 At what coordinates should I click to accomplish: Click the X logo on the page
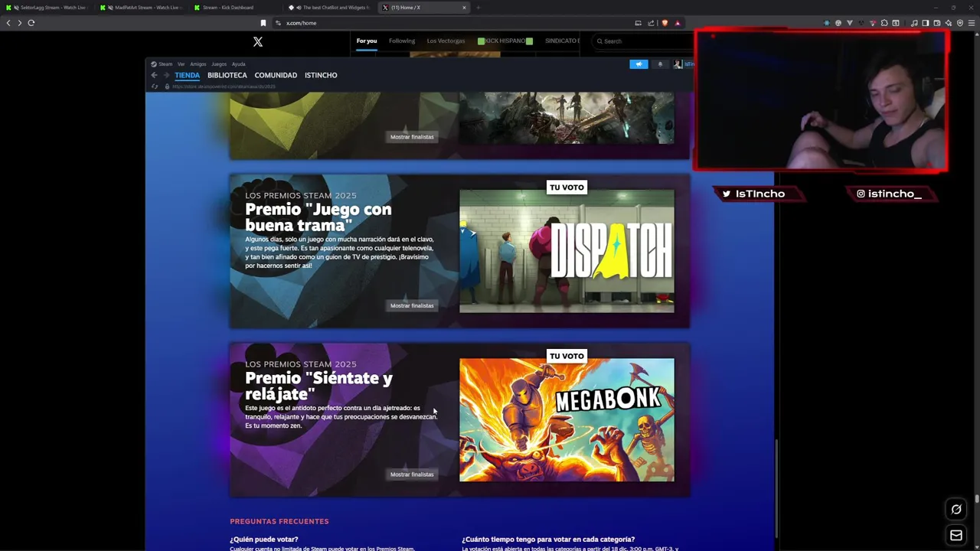pos(258,41)
